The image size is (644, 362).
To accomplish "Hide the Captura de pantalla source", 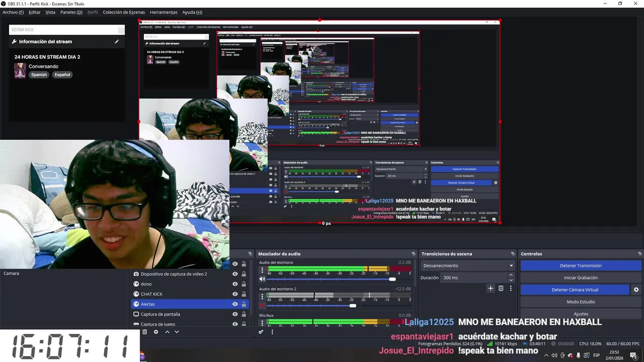I will [x=235, y=314].
